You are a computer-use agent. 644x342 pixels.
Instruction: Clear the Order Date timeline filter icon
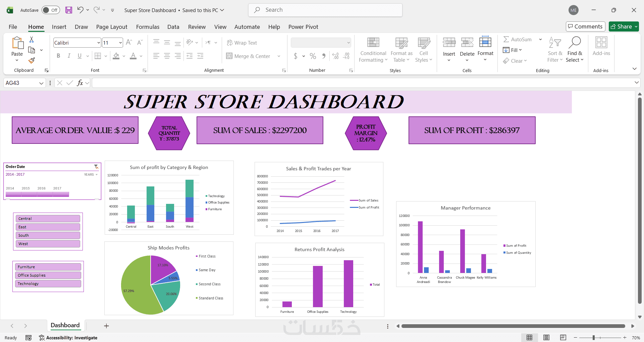(96, 167)
